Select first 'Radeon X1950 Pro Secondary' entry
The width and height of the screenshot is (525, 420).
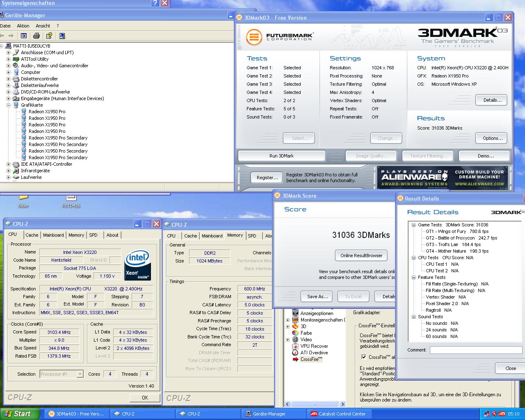(x=58, y=138)
